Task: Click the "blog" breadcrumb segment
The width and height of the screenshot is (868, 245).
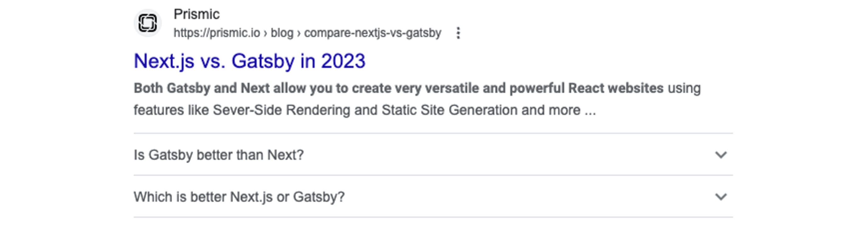Action: pyautogui.click(x=282, y=33)
